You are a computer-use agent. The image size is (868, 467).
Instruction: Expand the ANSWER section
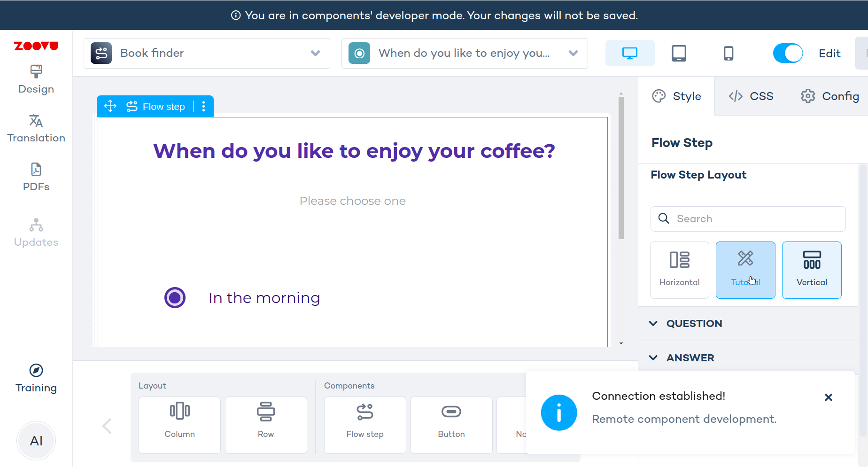pyautogui.click(x=690, y=358)
